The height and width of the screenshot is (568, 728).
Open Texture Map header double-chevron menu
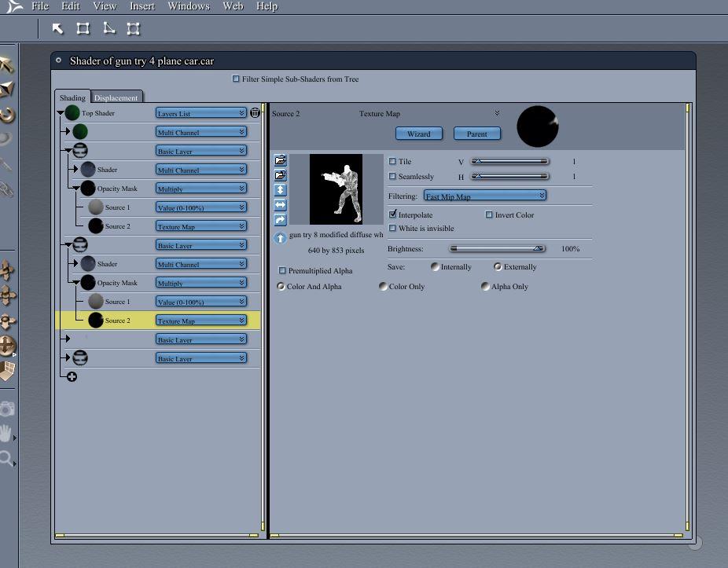pyautogui.click(x=497, y=113)
